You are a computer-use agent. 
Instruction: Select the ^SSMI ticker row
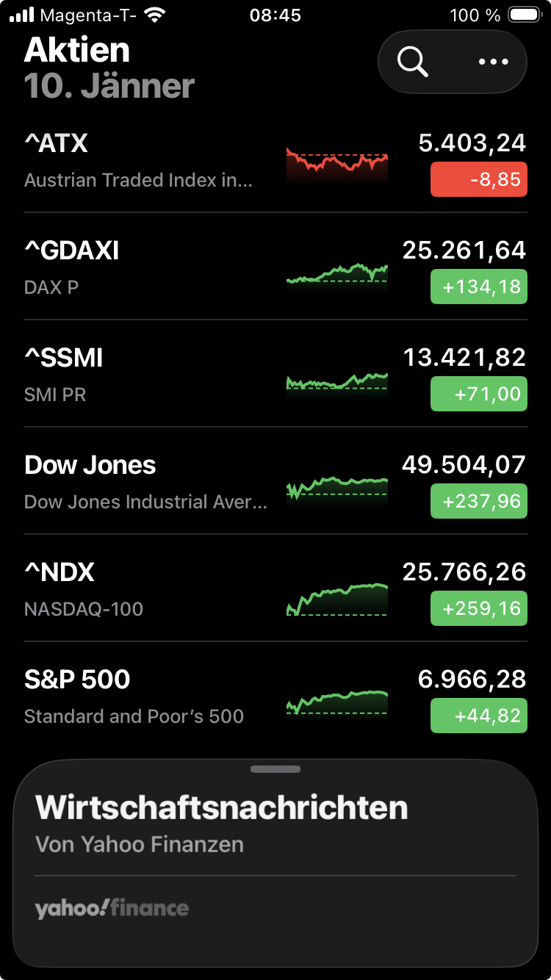[147, 373]
